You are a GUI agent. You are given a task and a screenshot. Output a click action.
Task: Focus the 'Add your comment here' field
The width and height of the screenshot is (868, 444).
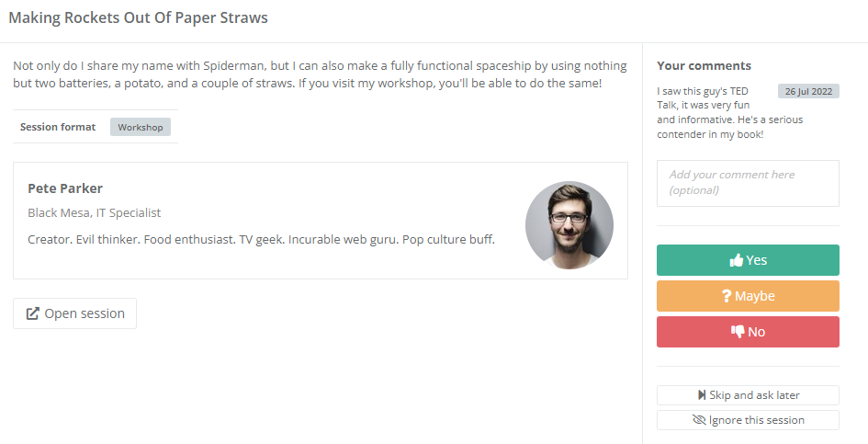click(748, 183)
